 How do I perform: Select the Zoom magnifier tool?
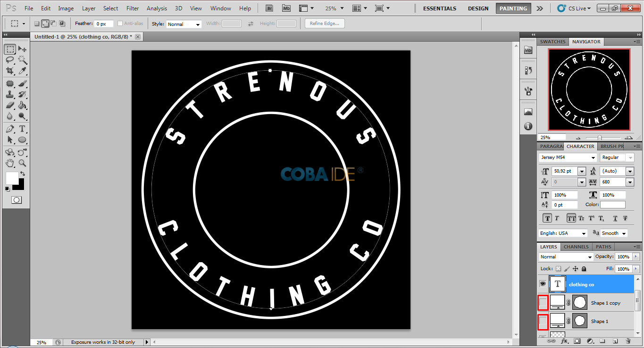(22, 163)
